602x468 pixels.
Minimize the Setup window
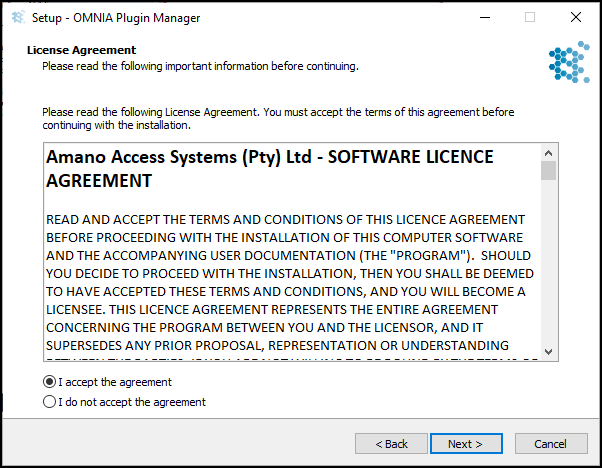(485, 18)
